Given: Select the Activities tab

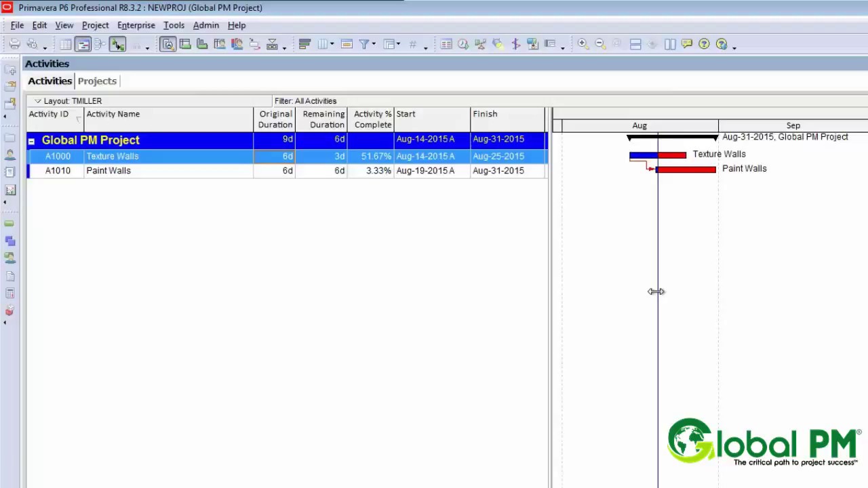Looking at the screenshot, I should (50, 81).
